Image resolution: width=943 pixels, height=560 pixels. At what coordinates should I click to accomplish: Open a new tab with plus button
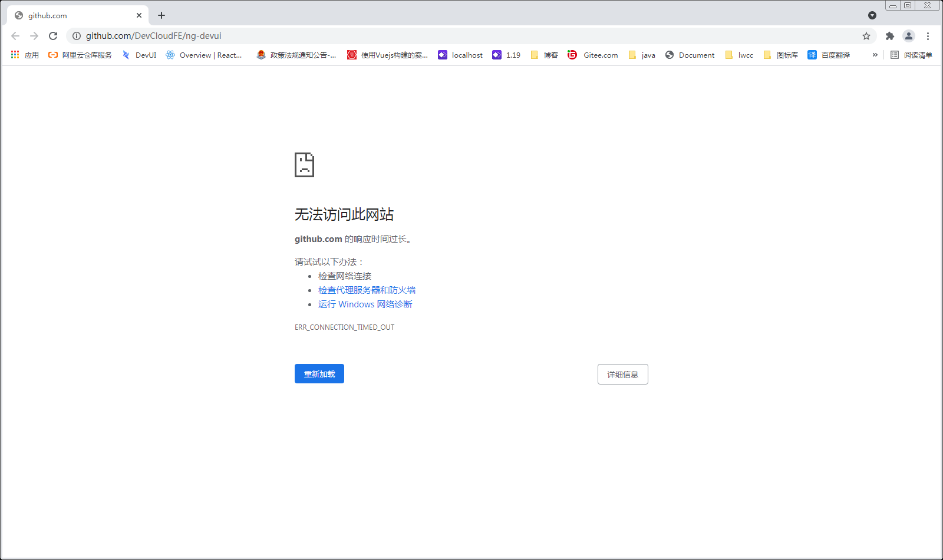[x=161, y=15]
